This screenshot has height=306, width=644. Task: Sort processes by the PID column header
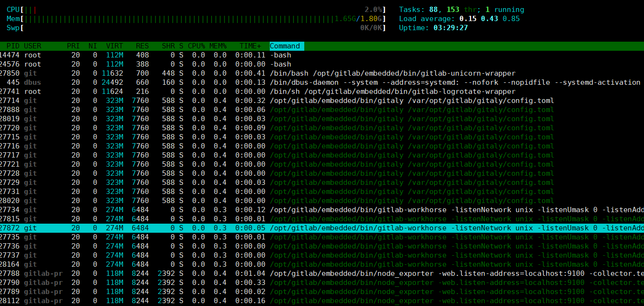(13, 46)
